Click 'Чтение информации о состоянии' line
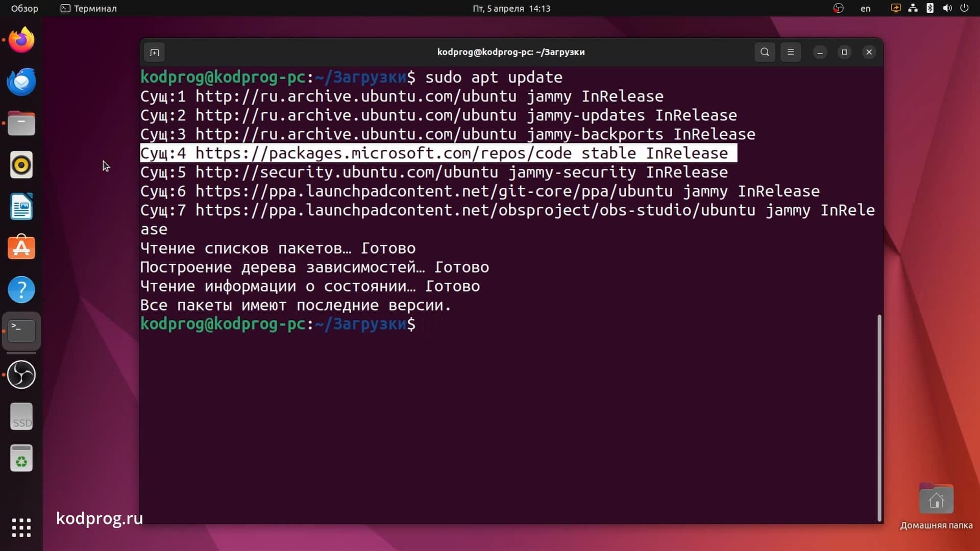This screenshot has height=551, width=980. [310, 286]
